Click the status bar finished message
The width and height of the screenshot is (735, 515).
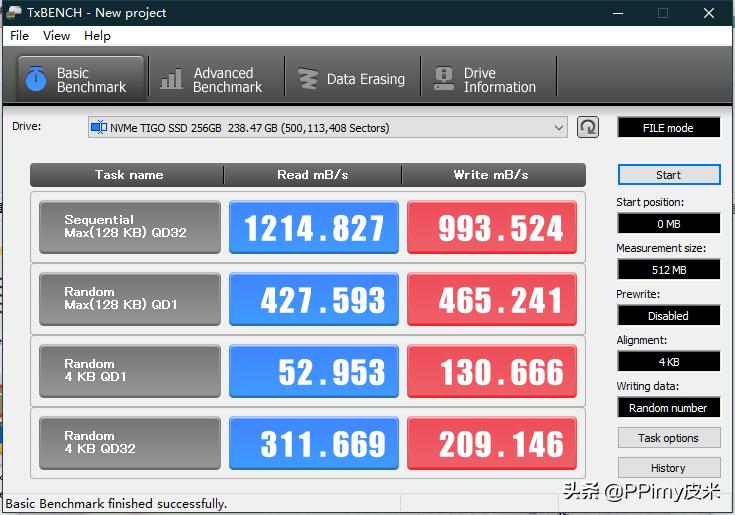116,504
